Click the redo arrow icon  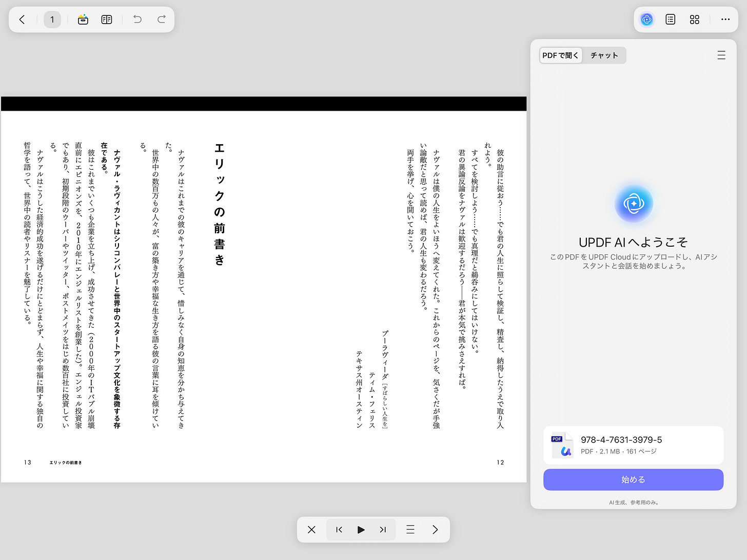(x=162, y=19)
